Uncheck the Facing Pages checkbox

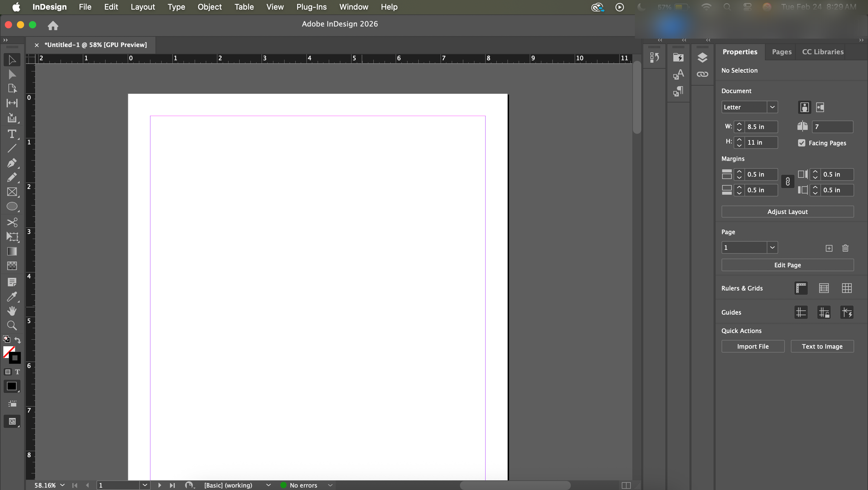pyautogui.click(x=802, y=143)
